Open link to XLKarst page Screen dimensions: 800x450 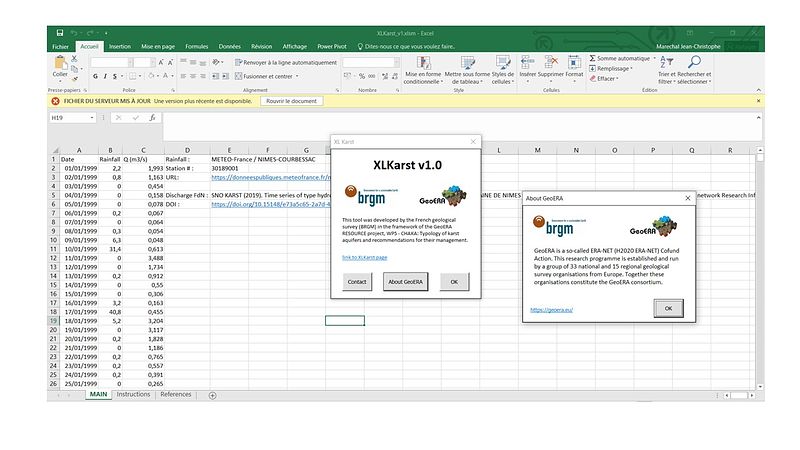[x=364, y=258]
